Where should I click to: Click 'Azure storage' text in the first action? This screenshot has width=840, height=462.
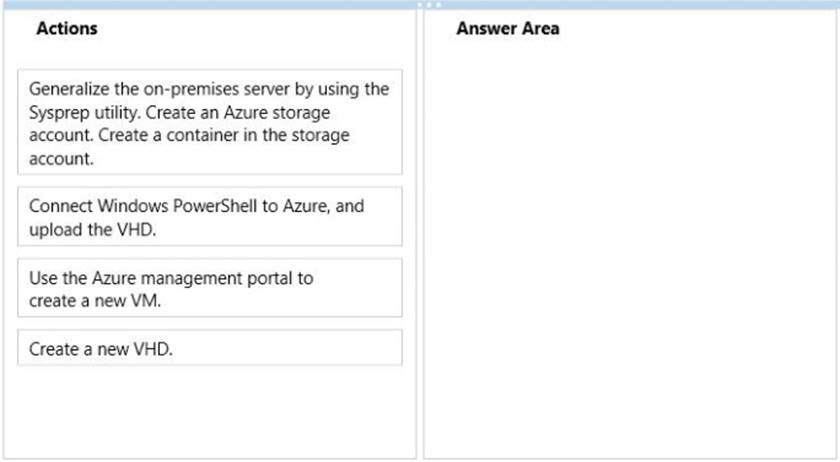277,113
